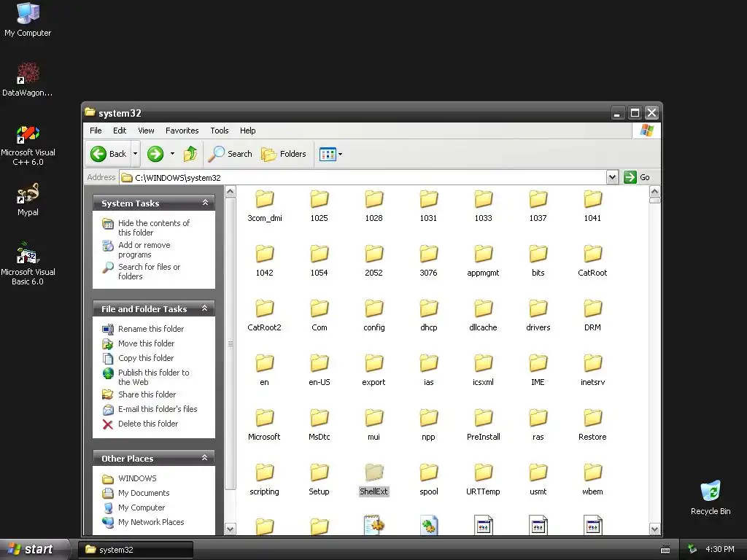Click system32 taskbar button
Screen dimensions: 747x560
click(x=135, y=550)
